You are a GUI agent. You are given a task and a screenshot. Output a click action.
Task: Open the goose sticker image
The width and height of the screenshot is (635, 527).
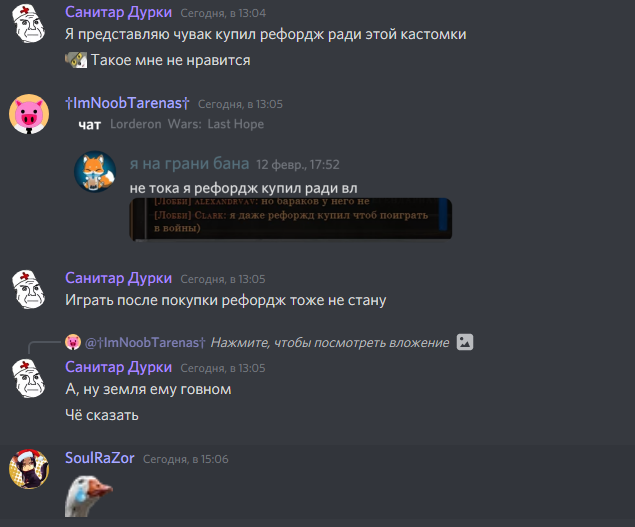coord(89,496)
